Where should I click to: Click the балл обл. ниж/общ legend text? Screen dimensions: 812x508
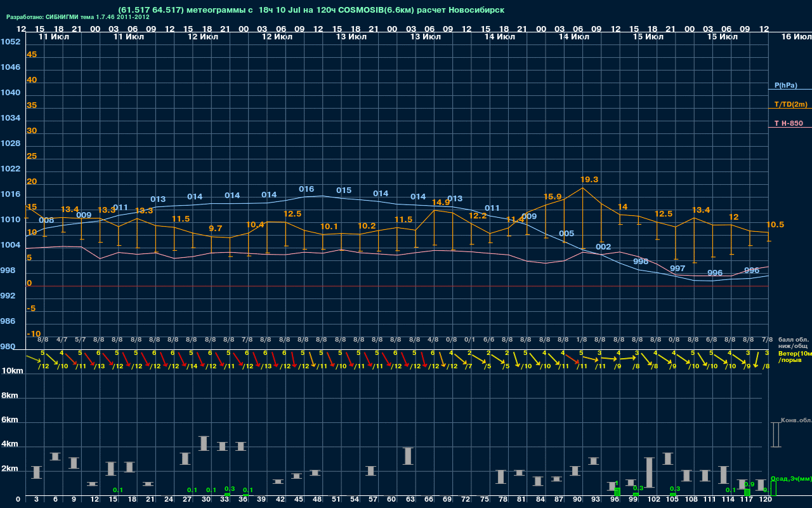pyautogui.click(x=793, y=343)
